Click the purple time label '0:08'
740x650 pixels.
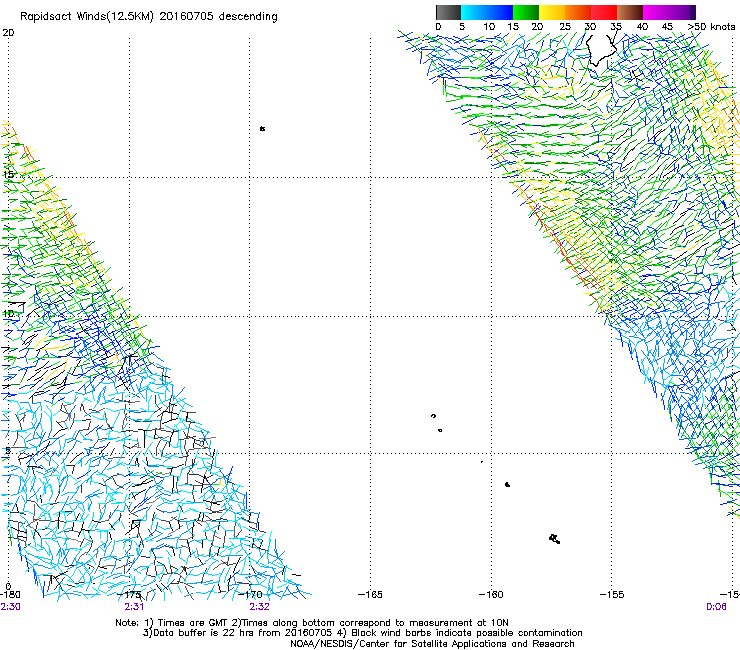point(716,607)
